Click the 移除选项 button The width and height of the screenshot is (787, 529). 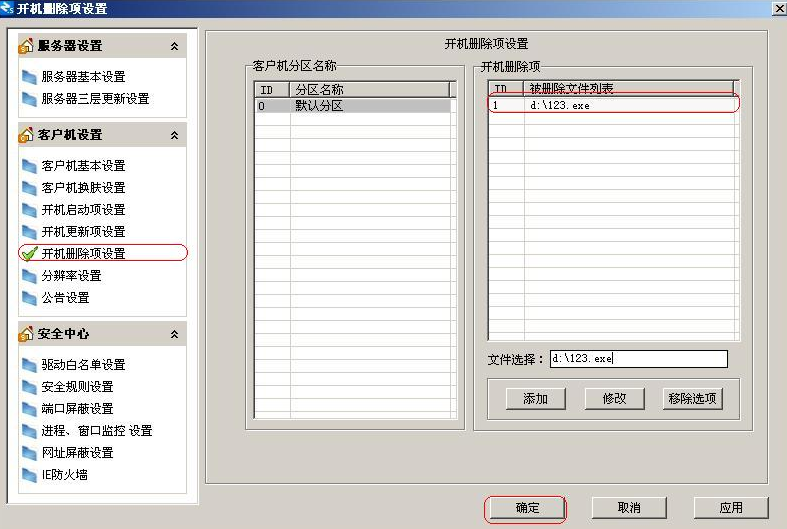pyautogui.click(x=693, y=399)
